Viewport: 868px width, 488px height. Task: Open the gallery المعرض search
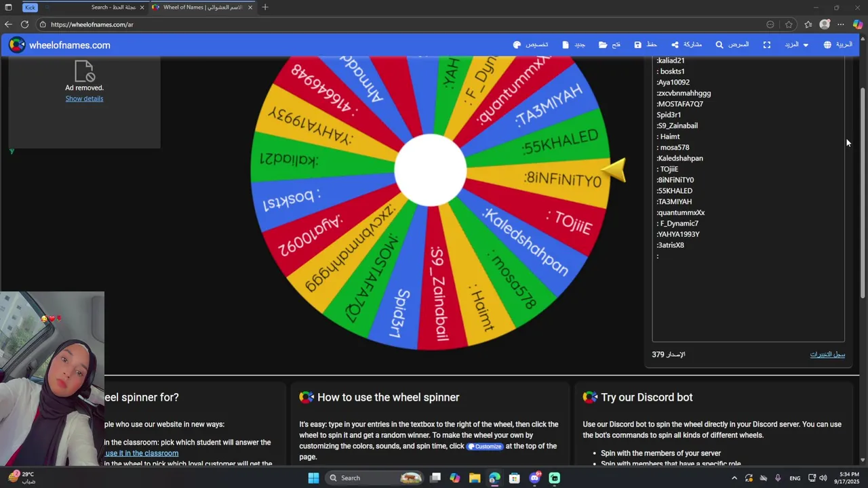point(732,45)
